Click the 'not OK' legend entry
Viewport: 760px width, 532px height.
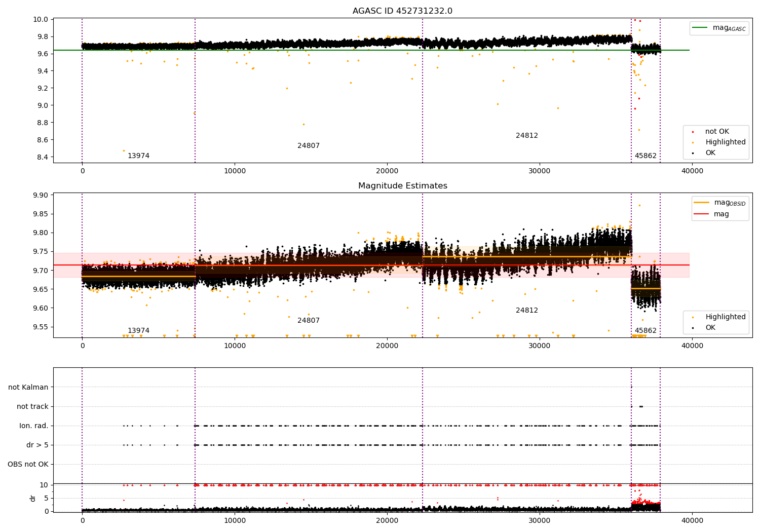point(717,131)
